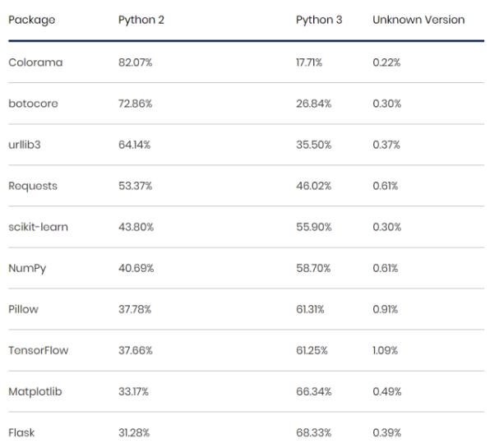This screenshot has width=490, height=448.
Task: Select the urllib3 package name
Action: tap(25, 145)
